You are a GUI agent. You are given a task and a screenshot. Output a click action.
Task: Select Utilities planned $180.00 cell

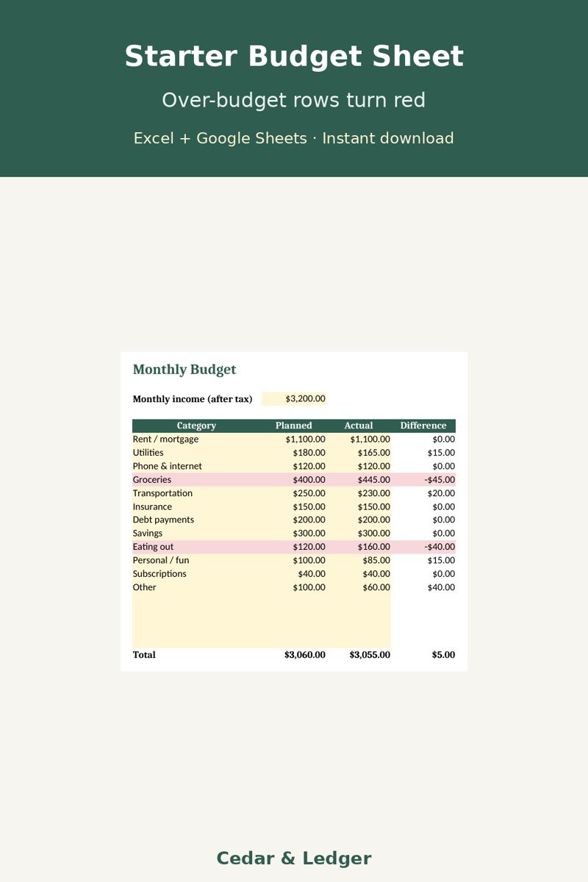click(294, 453)
